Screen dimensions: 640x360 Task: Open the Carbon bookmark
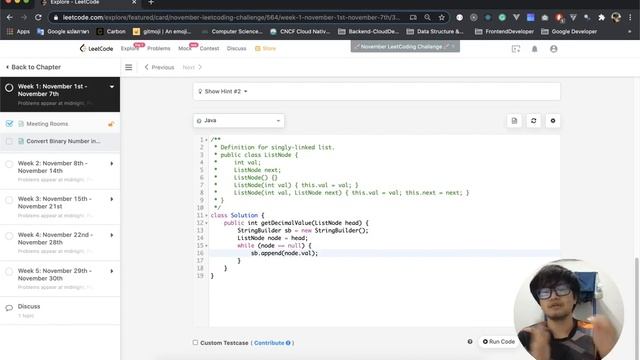111,31
